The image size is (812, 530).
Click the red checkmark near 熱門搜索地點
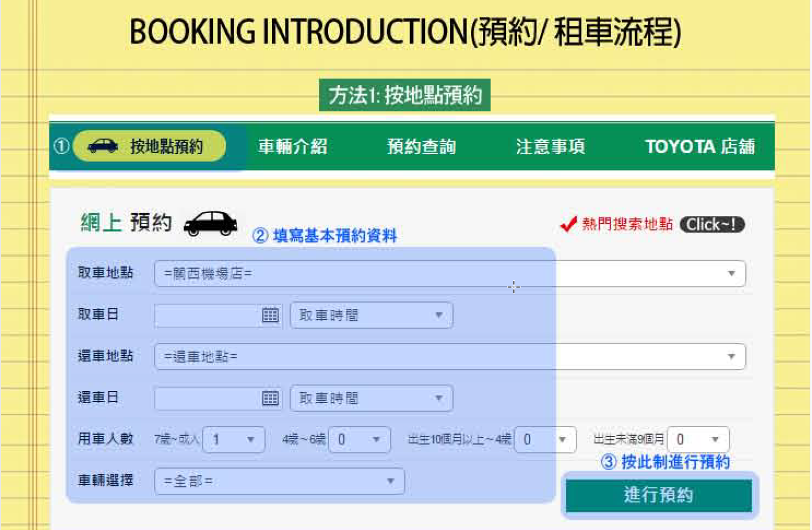pyautogui.click(x=568, y=224)
